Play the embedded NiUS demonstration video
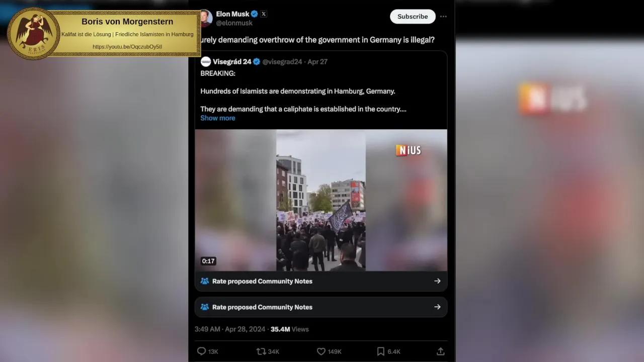The image size is (644, 362). pyautogui.click(x=321, y=200)
